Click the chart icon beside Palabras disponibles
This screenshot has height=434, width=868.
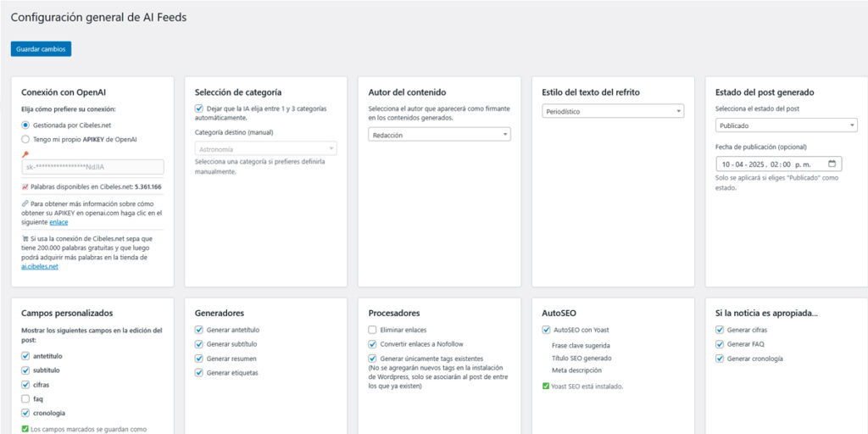point(25,186)
